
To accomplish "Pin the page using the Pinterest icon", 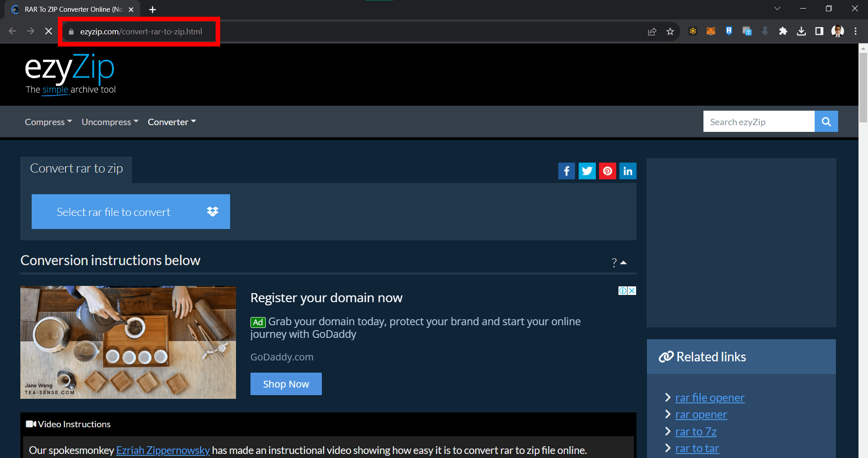I will (607, 171).
